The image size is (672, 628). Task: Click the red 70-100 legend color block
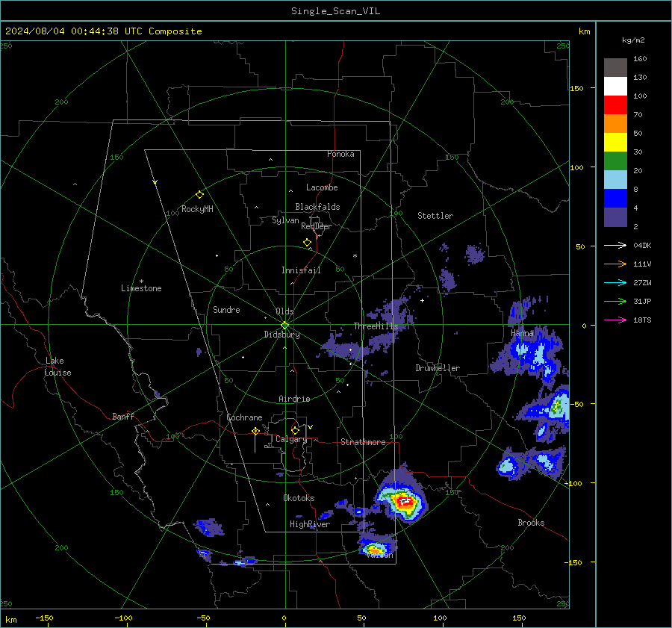pos(615,105)
